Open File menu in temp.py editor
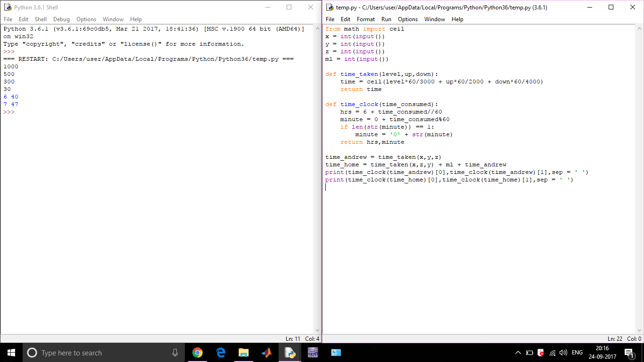Screen dimensions: 644x362 pos(330,19)
